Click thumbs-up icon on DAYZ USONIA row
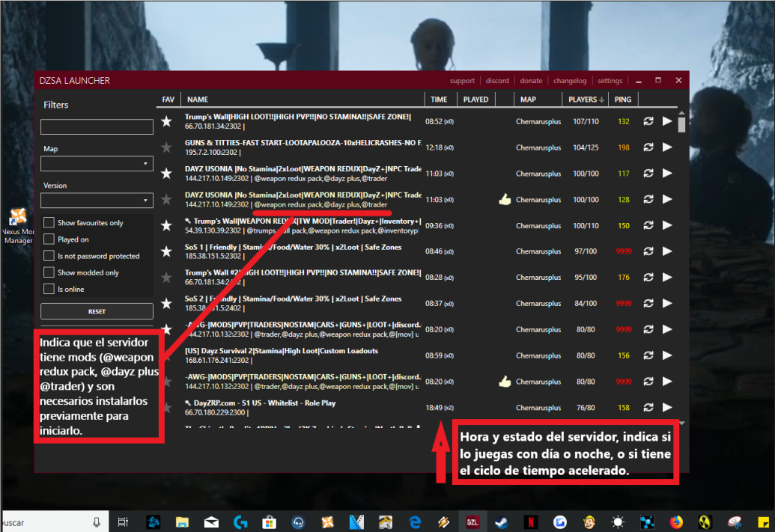 pyautogui.click(x=505, y=199)
